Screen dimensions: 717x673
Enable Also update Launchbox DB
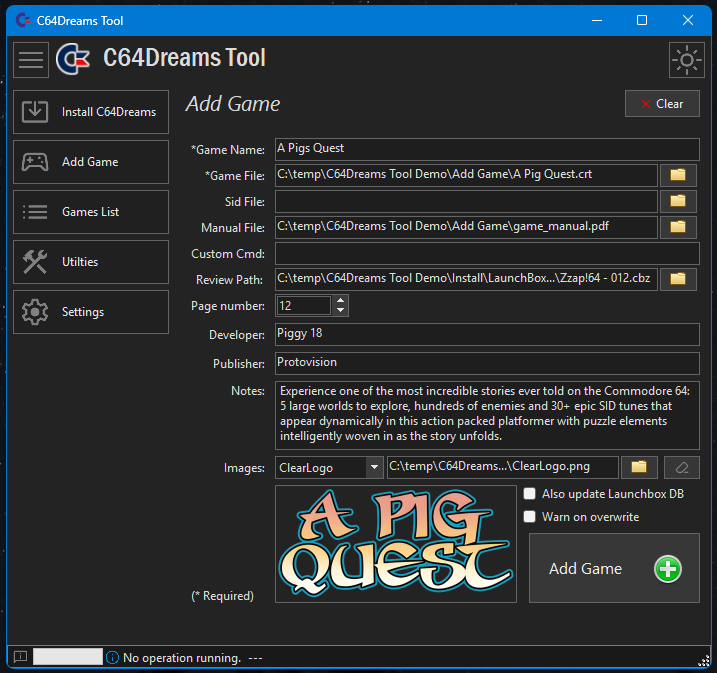pyautogui.click(x=530, y=494)
